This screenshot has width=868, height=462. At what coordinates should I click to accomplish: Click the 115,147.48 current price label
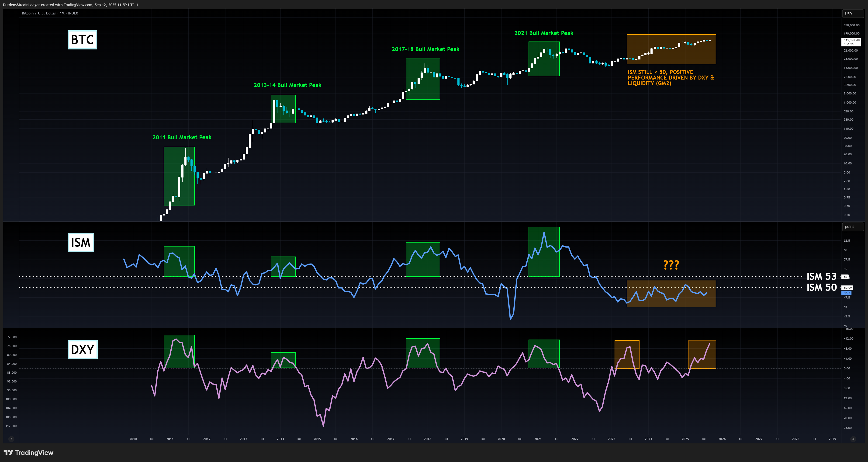851,40
